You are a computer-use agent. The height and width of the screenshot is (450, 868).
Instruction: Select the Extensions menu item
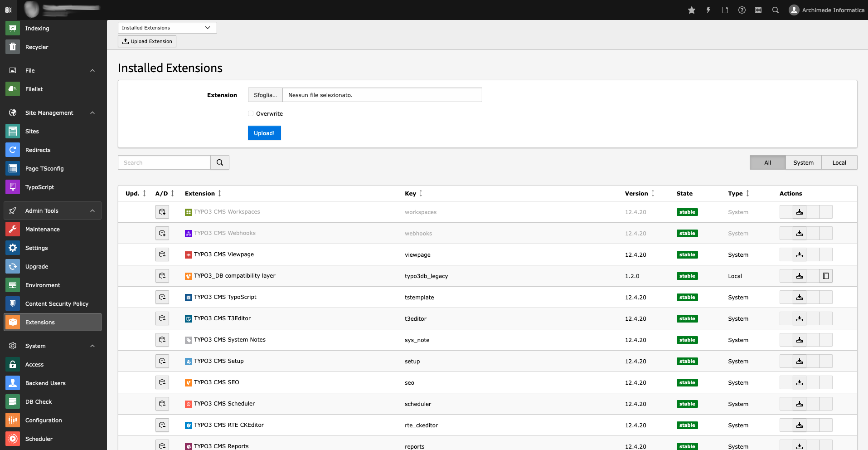point(53,322)
